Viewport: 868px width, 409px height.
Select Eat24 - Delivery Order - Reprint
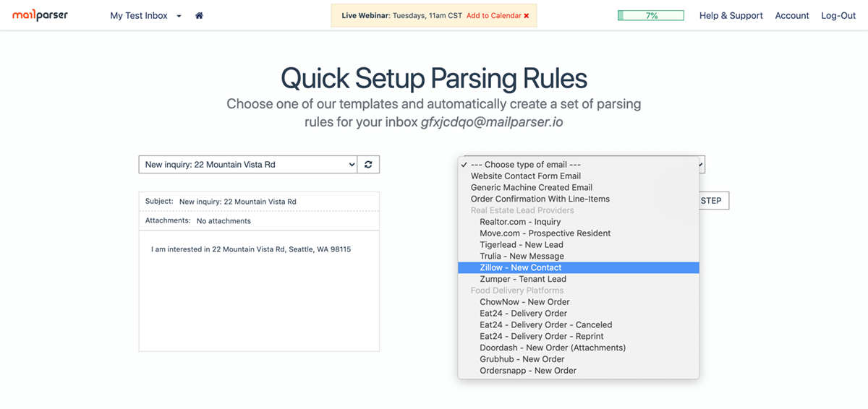(x=579, y=336)
